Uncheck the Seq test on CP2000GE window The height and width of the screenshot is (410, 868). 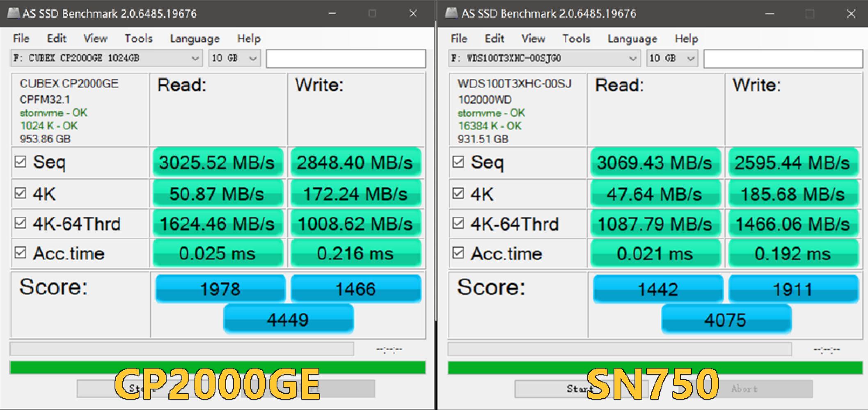click(20, 162)
